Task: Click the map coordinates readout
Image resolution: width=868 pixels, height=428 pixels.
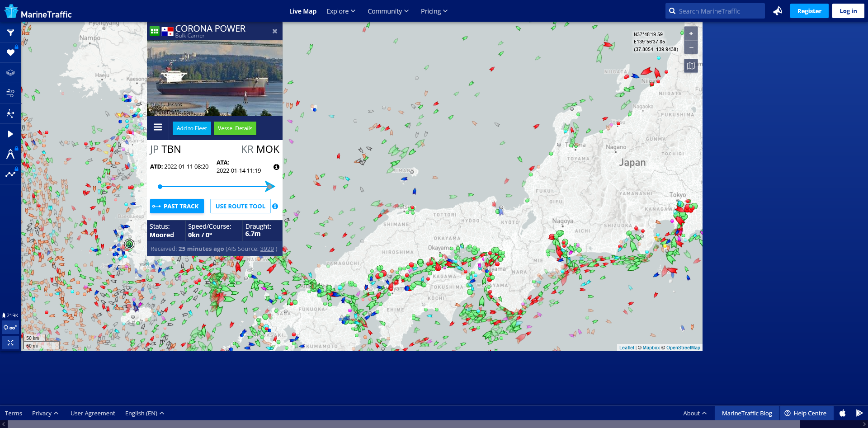Action: point(656,42)
